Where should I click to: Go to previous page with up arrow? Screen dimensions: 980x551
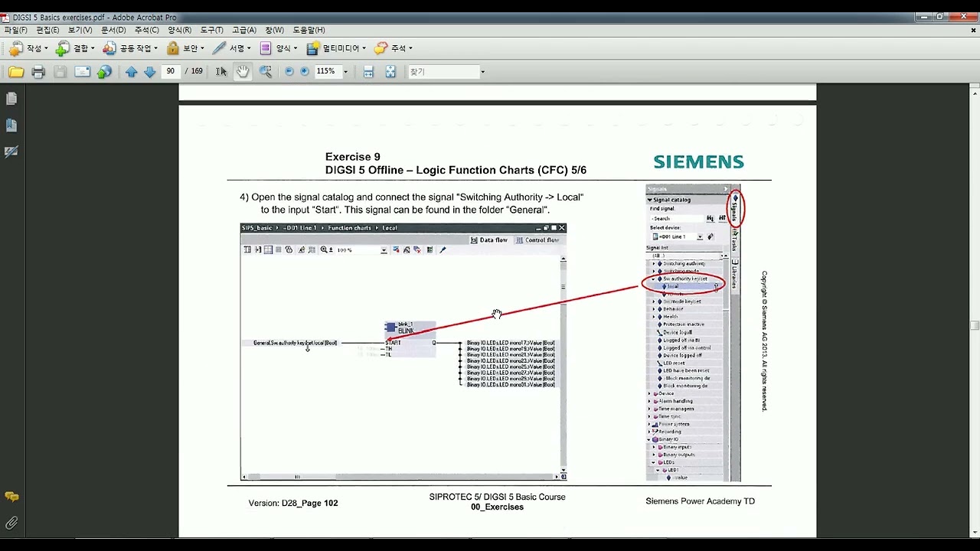tap(131, 71)
